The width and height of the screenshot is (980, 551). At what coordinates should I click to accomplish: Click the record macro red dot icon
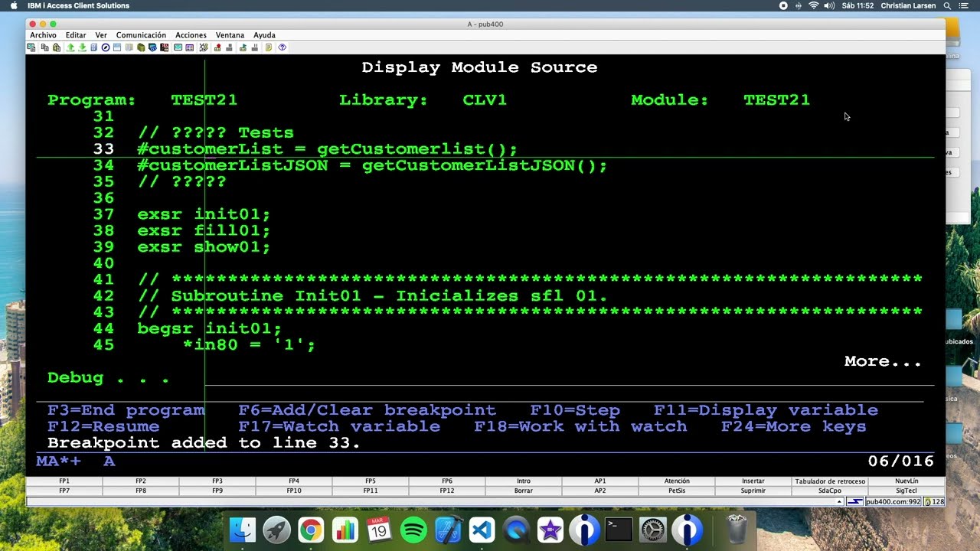[x=217, y=47]
